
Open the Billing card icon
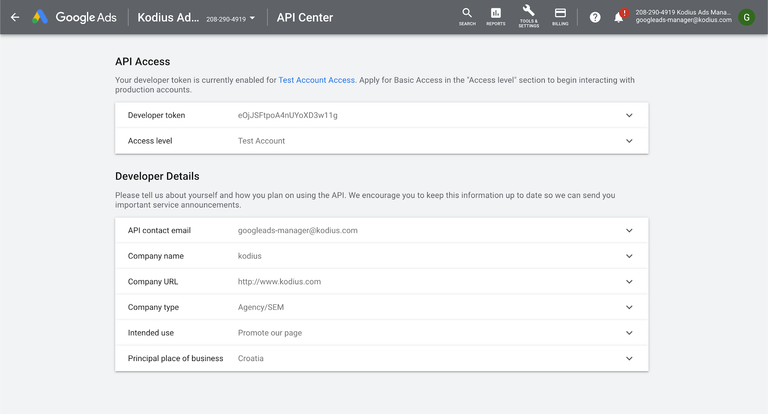click(x=560, y=15)
